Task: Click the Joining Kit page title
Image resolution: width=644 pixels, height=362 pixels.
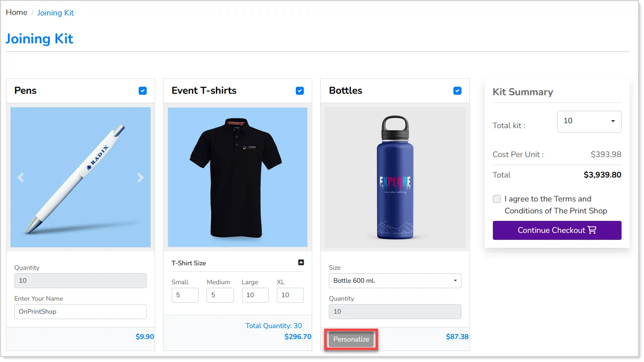Action: click(39, 39)
